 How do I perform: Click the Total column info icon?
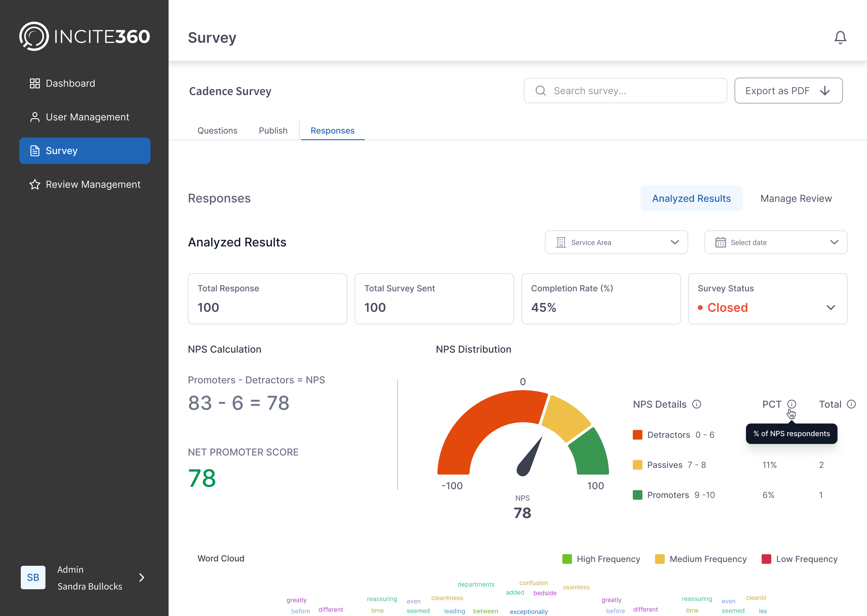(x=851, y=404)
